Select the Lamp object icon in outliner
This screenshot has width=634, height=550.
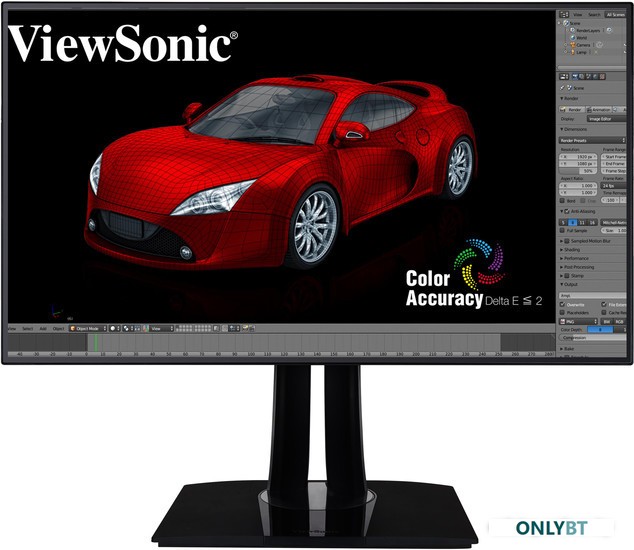573,52
